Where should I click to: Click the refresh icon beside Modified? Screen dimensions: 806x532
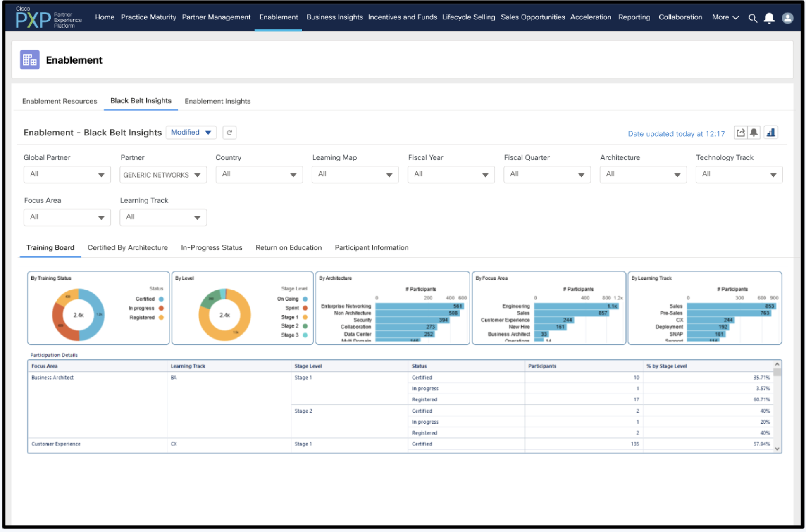pyautogui.click(x=229, y=133)
